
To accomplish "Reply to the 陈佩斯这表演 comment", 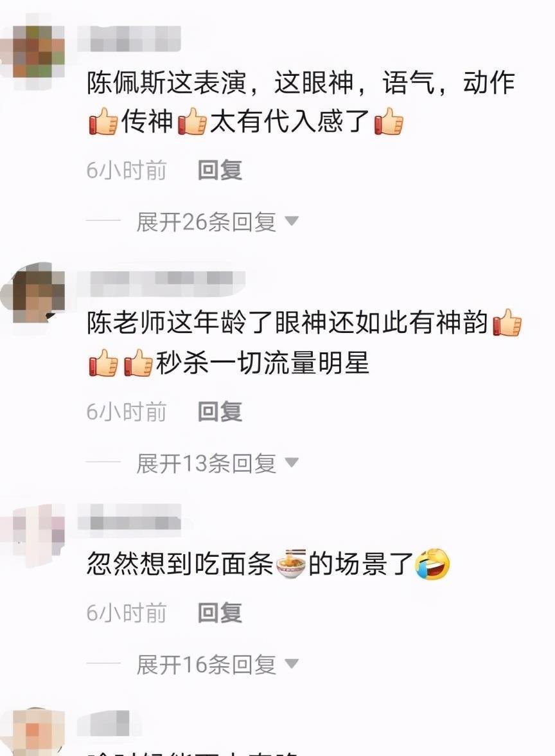I will [x=220, y=170].
